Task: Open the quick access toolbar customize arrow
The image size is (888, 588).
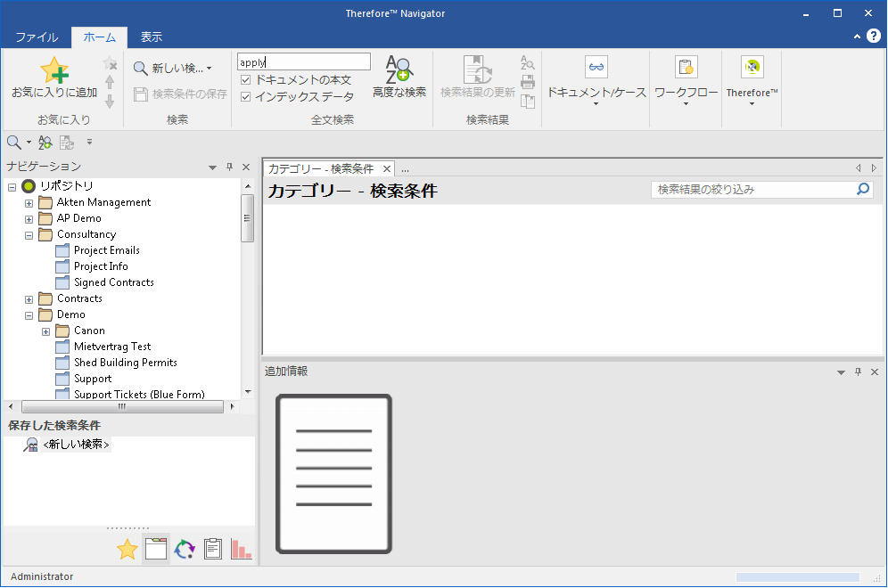Action: (x=89, y=142)
